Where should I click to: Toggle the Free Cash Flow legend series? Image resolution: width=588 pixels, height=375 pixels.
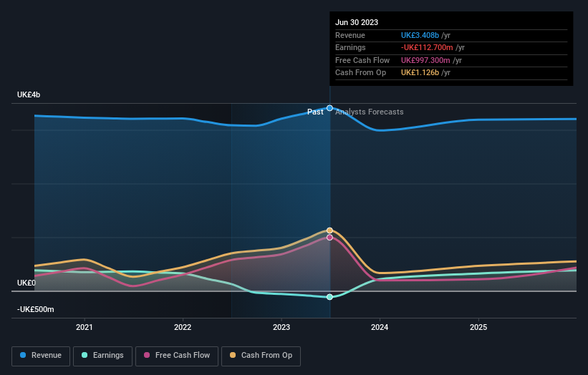(177, 356)
